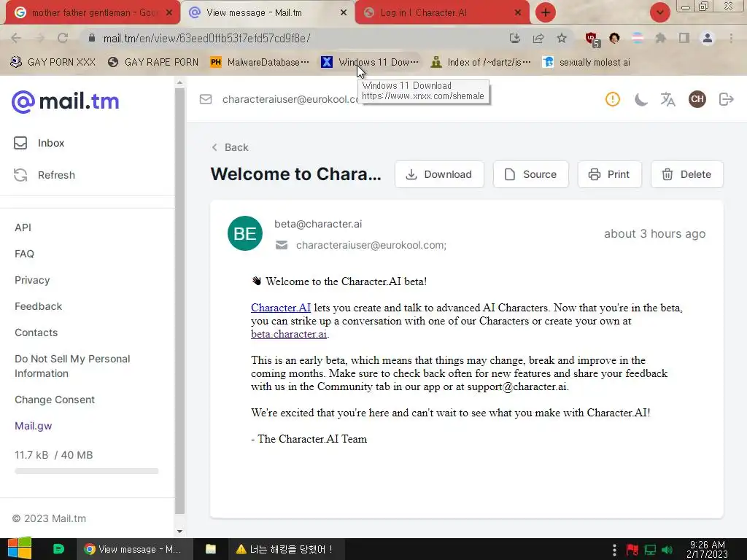Viewport: 747px width, 560px height.
Task: Open the folder icon on the taskbar
Action: click(x=211, y=549)
